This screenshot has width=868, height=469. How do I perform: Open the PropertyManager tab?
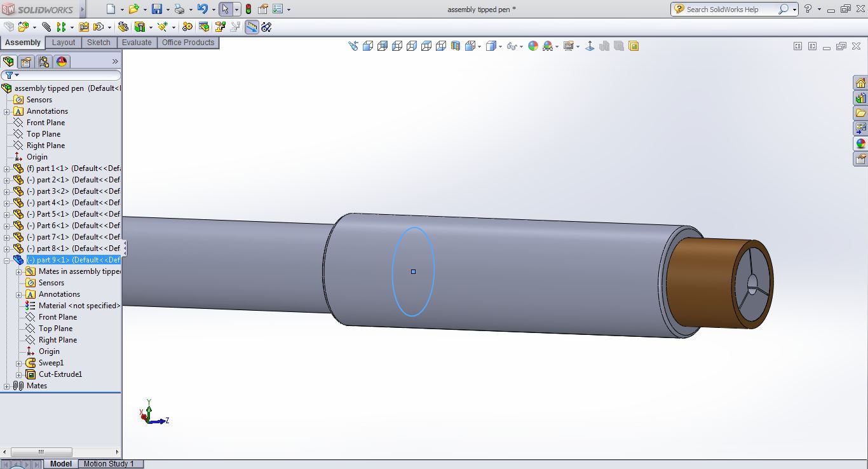click(26, 62)
